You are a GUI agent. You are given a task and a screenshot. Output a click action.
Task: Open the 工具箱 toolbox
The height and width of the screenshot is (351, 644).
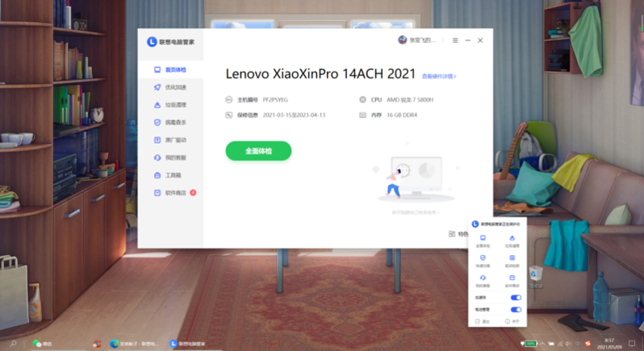pos(173,175)
